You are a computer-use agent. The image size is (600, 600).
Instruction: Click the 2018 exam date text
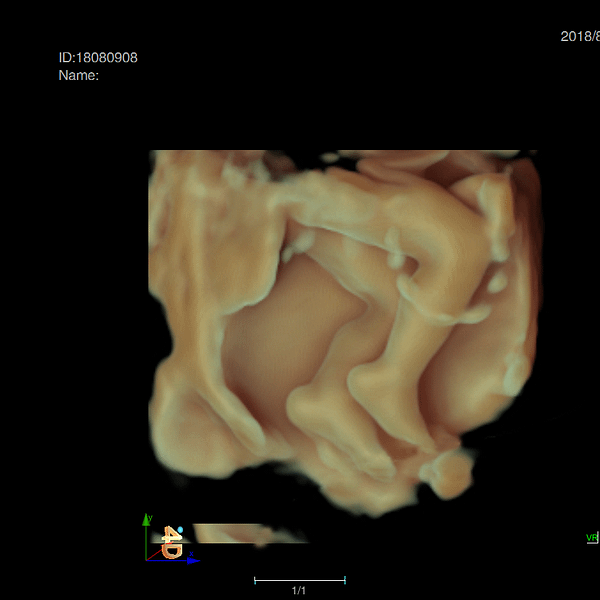click(579, 36)
